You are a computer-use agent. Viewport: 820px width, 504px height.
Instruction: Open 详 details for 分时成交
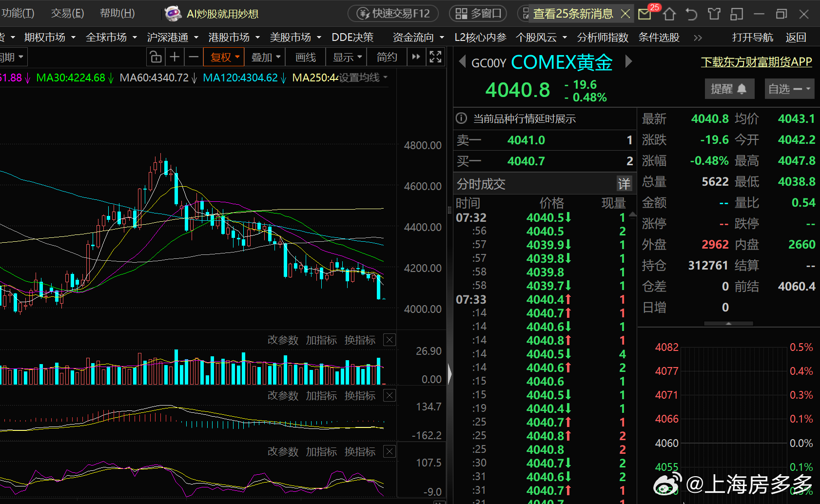pyautogui.click(x=624, y=184)
